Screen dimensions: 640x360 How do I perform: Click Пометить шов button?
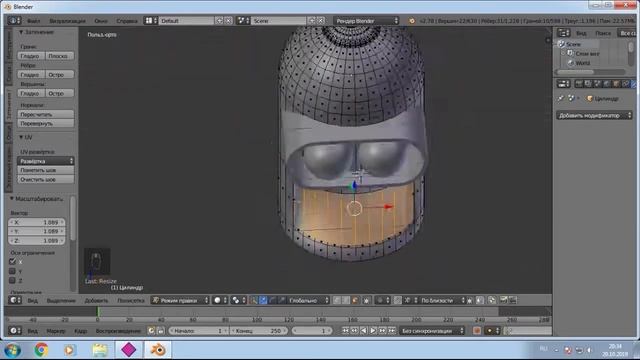coord(46,170)
